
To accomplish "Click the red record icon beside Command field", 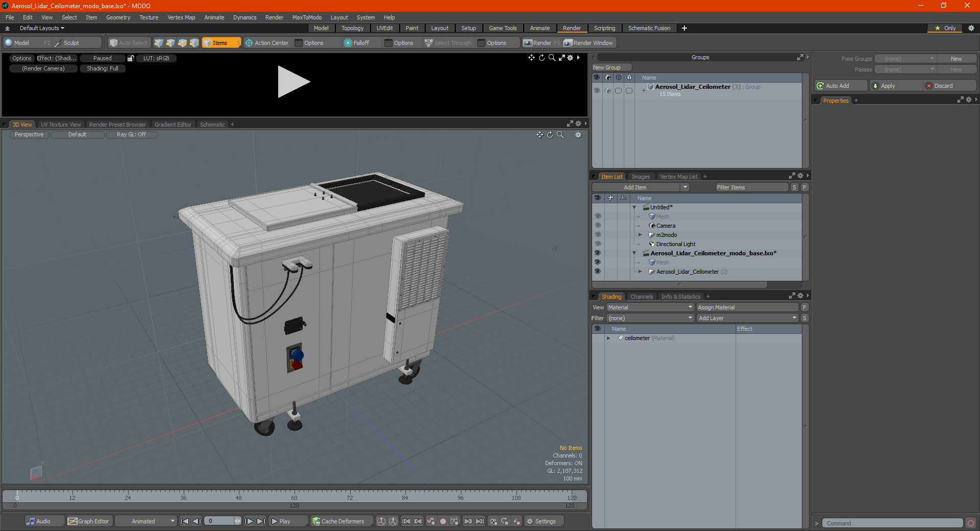I will pos(971,523).
